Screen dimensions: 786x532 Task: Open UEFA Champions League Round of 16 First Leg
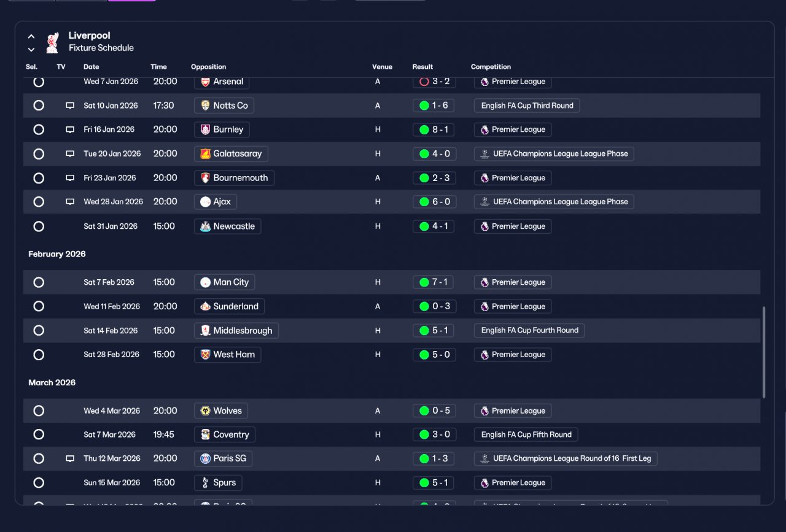coord(566,458)
